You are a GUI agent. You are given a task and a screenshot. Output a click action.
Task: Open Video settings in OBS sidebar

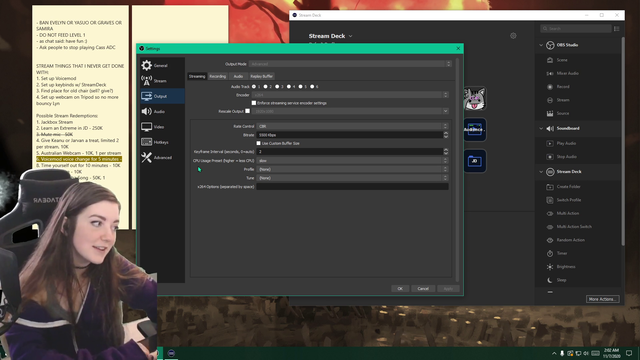(162, 127)
